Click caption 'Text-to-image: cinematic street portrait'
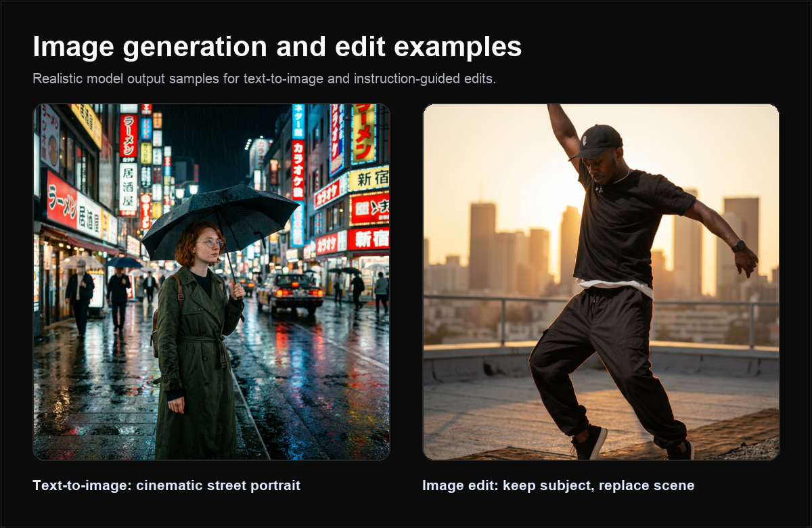This screenshot has width=812, height=528. (166, 485)
